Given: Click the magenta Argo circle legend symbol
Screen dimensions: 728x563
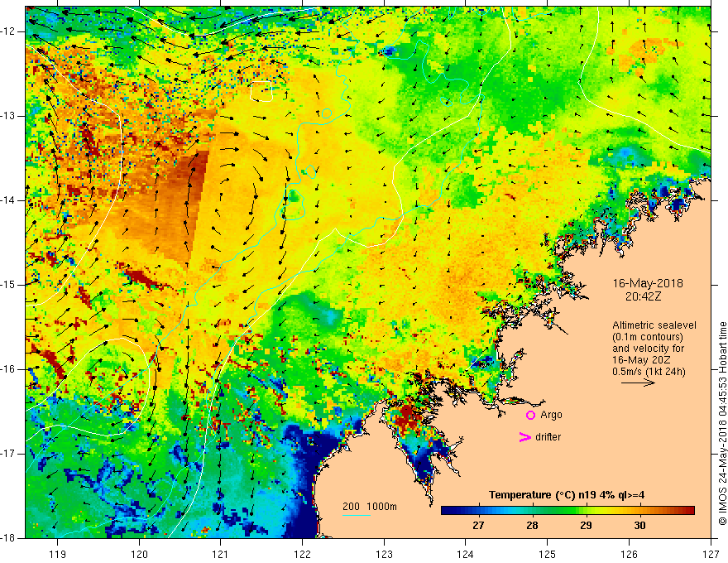Looking at the screenshot, I should coord(530,416).
